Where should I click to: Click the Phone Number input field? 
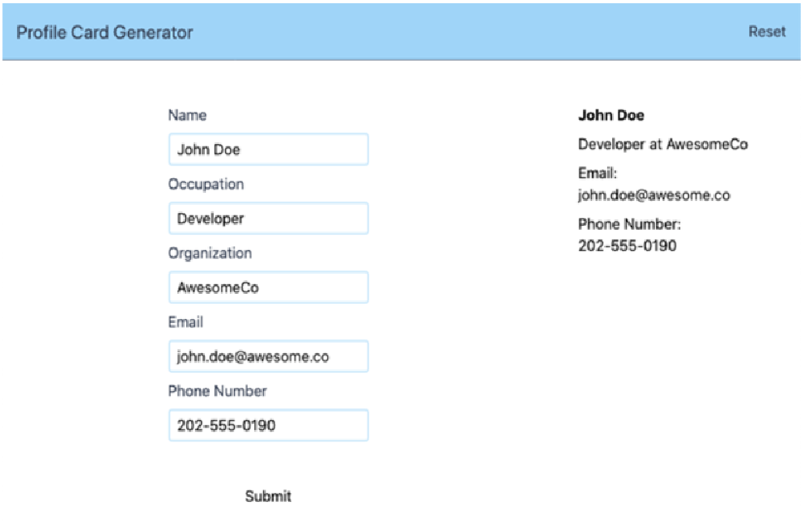268,425
